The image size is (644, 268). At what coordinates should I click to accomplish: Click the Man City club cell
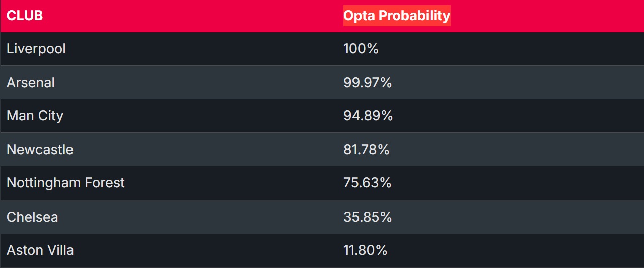(35, 116)
